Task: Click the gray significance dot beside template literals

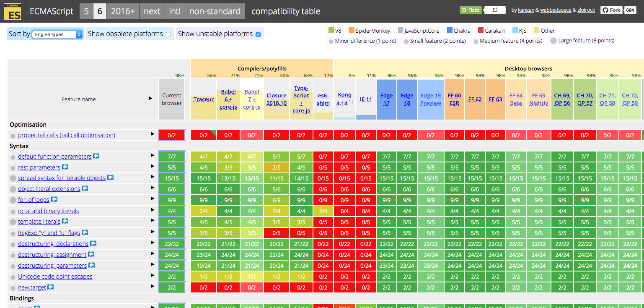Action: 13,222
